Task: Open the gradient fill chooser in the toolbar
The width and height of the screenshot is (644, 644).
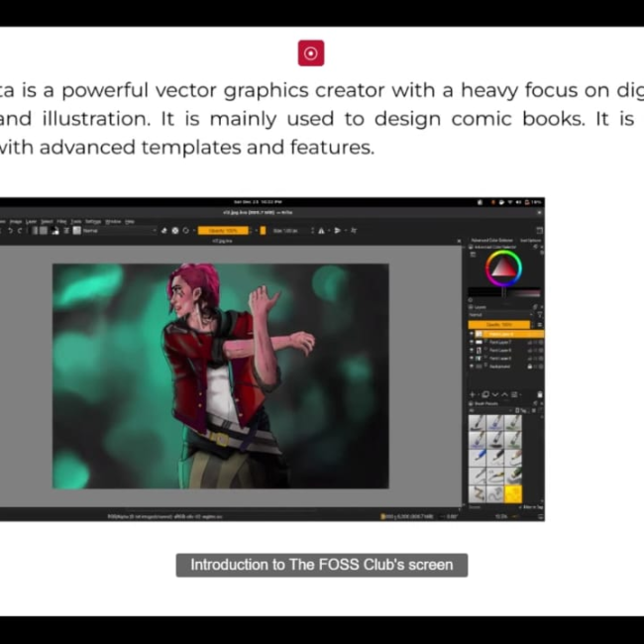Action: coord(35,231)
